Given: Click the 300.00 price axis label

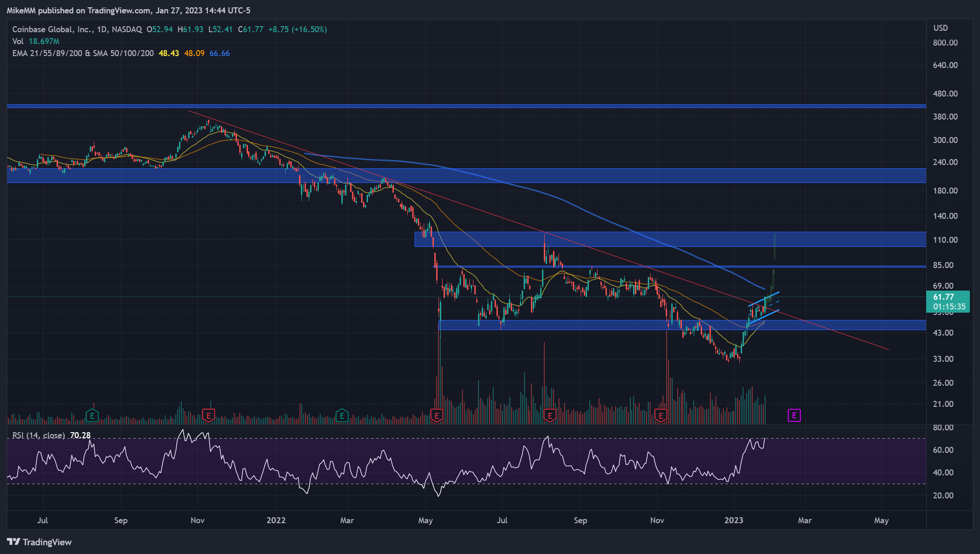Looking at the screenshot, I should (945, 140).
